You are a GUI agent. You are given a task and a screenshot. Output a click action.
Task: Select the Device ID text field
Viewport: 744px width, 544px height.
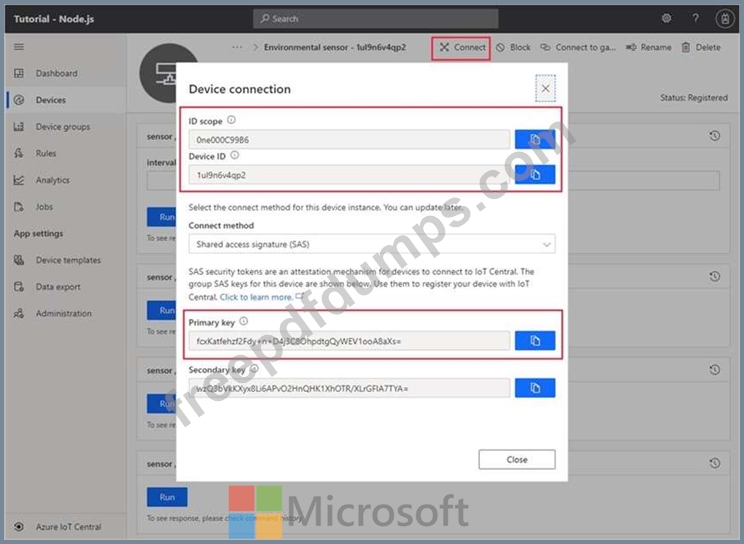coord(349,175)
